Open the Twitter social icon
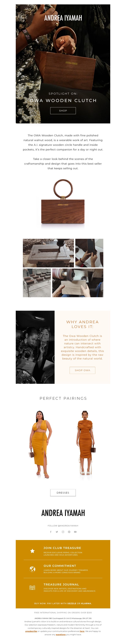The width and height of the screenshot is (126, 644). [57, 532]
